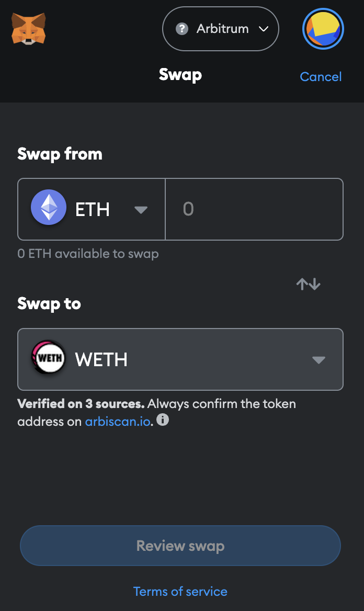This screenshot has width=364, height=611.
Task: Click the info icon beside arbiscan.io
Action: [x=163, y=420]
